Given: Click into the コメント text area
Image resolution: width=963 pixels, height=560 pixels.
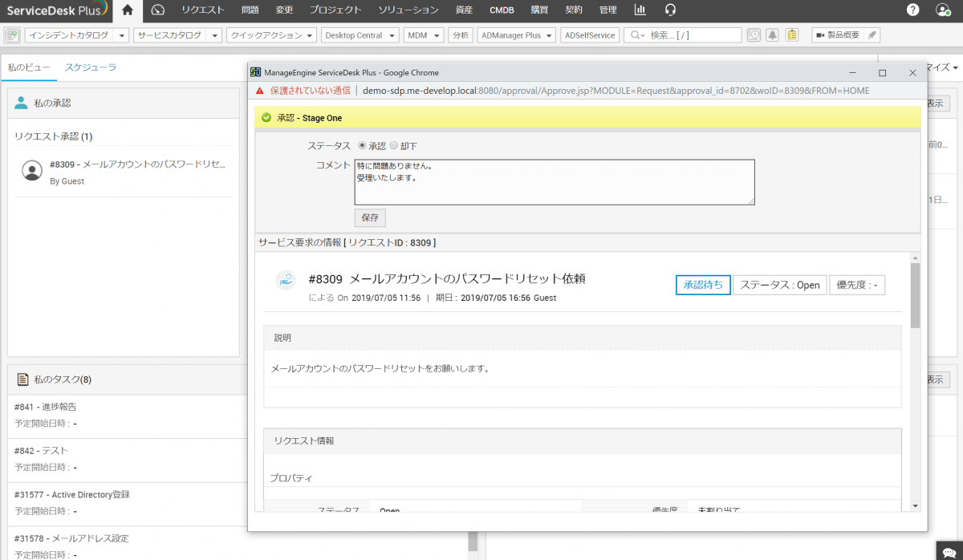Looking at the screenshot, I should point(554,182).
